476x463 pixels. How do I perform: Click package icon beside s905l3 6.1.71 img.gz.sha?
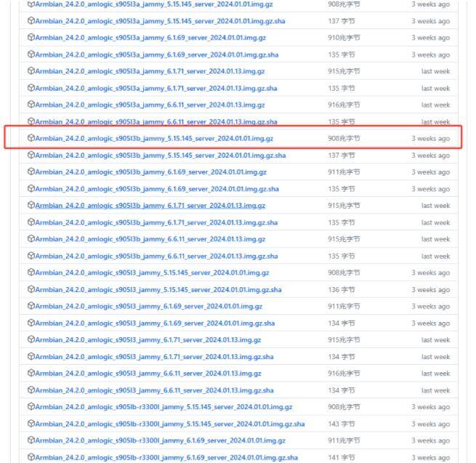tap(31, 357)
